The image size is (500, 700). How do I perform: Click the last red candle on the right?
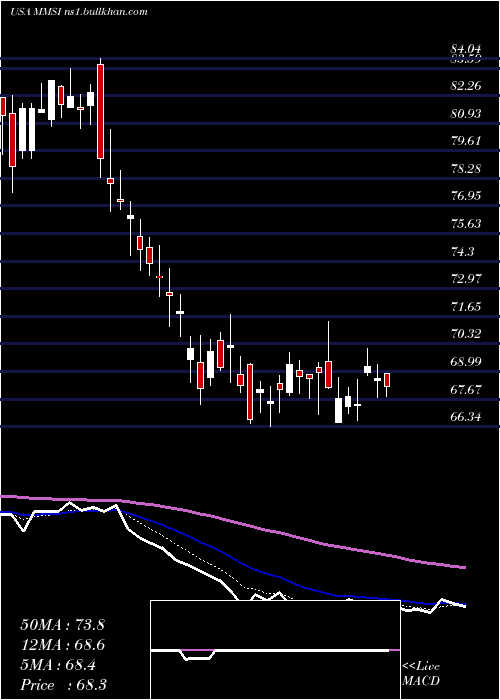point(387,380)
